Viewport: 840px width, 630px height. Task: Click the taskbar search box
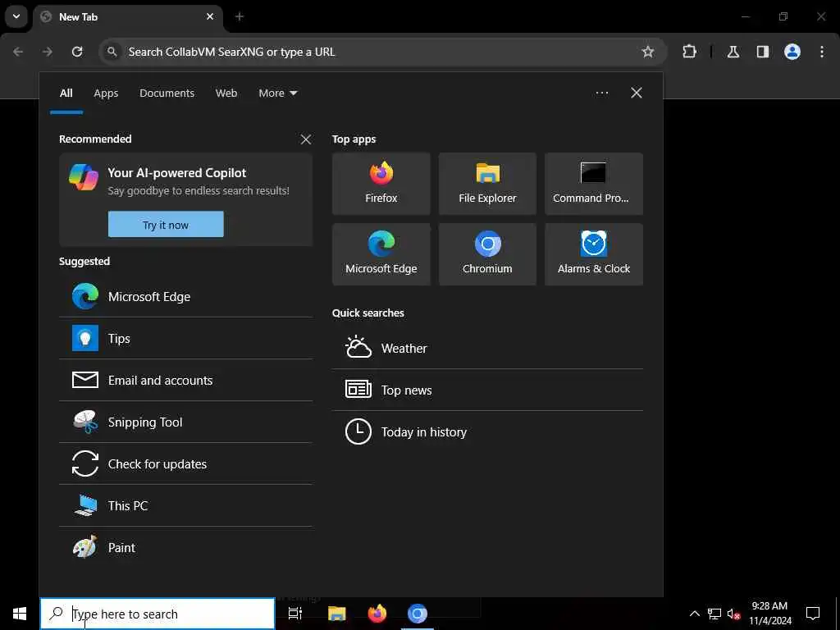tap(157, 614)
